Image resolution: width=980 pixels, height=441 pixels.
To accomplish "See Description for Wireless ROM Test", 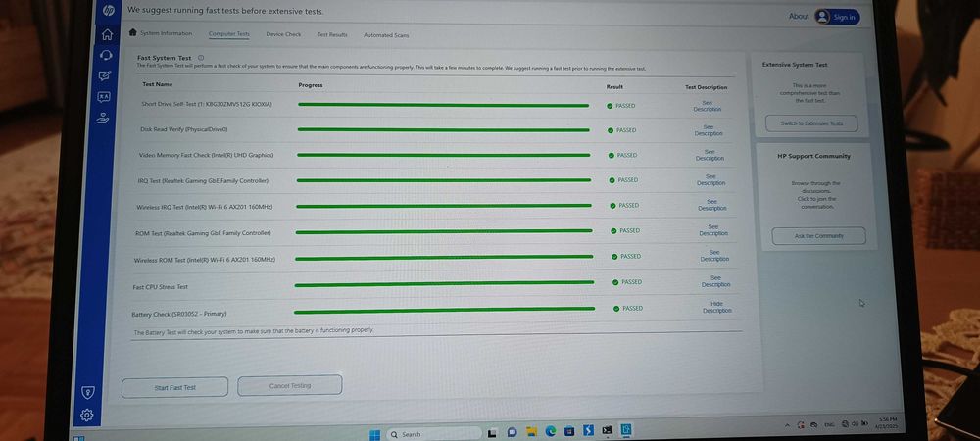I will (x=714, y=256).
